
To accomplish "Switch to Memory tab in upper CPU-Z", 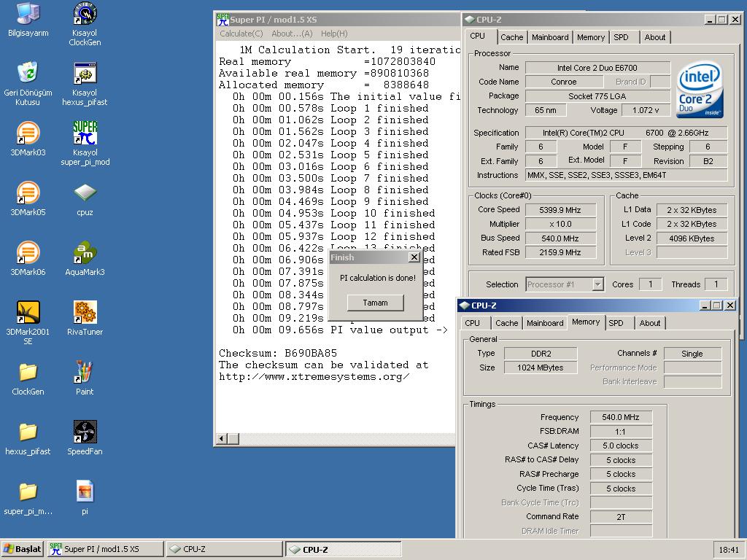I will pyautogui.click(x=591, y=37).
